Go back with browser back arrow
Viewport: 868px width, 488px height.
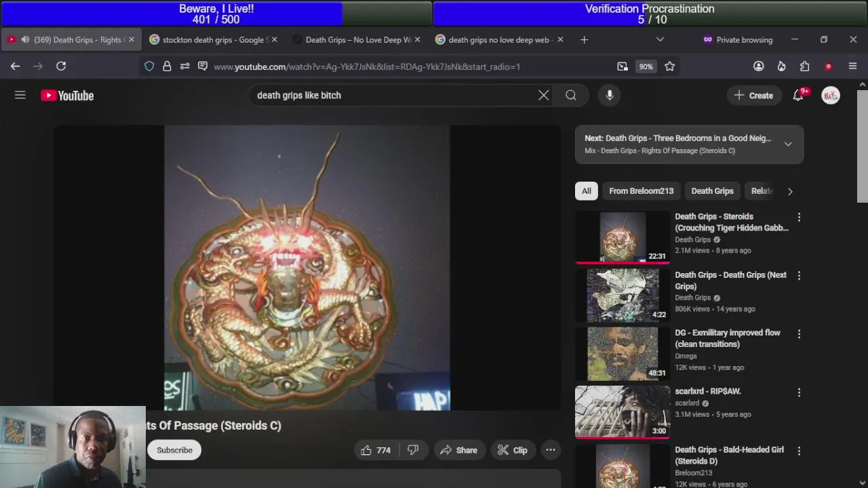15,66
